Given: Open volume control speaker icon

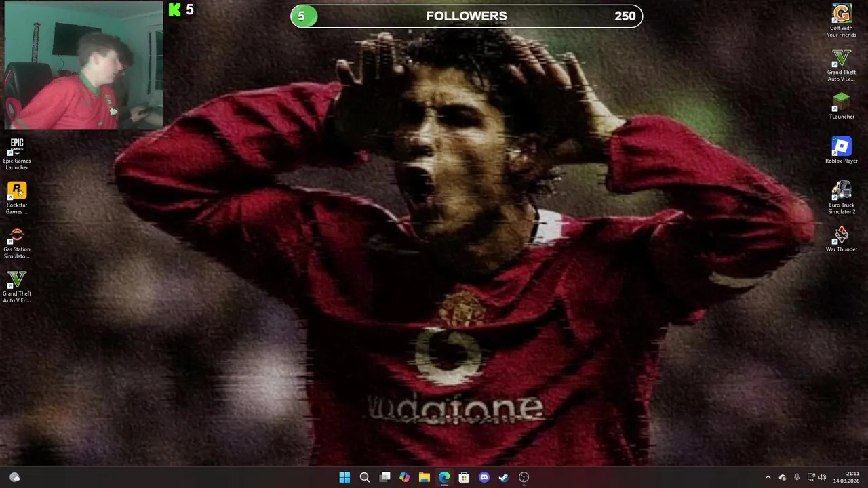Looking at the screenshot, I should [x=823, y=477].
